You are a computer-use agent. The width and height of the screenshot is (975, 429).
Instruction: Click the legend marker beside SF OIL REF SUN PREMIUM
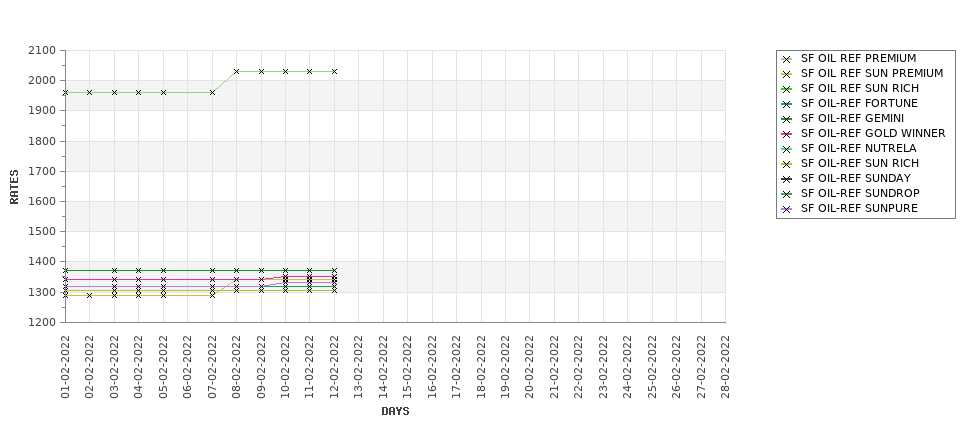tap(787, 74)
